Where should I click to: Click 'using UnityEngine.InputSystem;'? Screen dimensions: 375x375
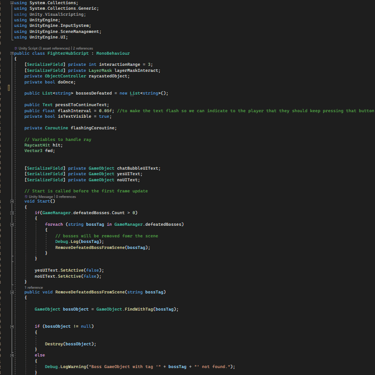pos(52,26)
